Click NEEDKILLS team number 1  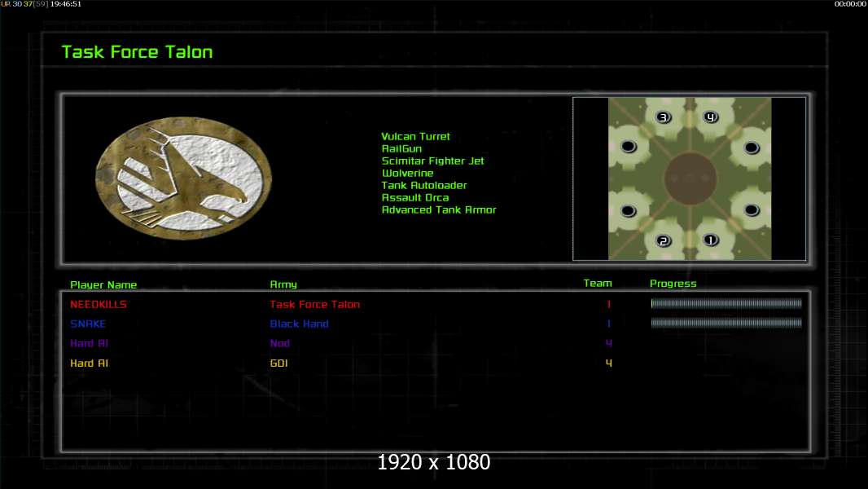click(608, 304)
